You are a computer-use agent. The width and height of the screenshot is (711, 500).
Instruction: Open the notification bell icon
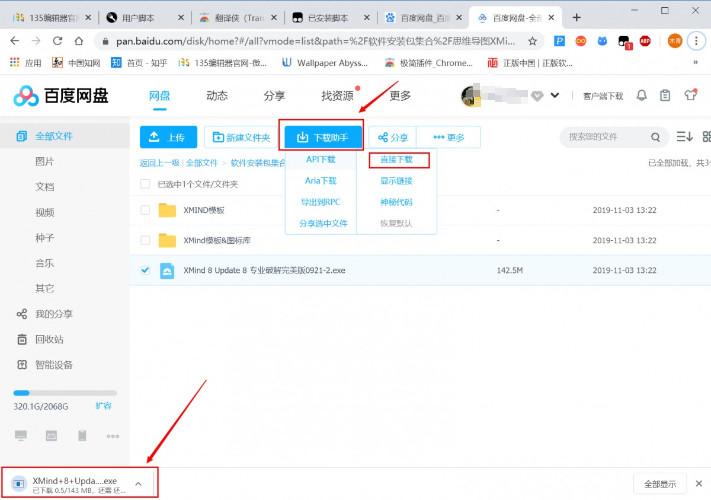pyautogui.click(x=642, y=95)
